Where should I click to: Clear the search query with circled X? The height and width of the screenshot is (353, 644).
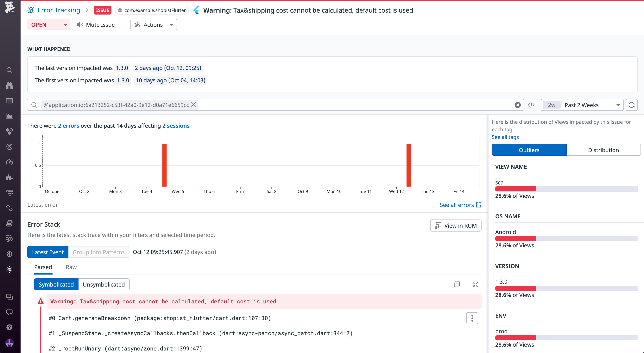click(x=517, y=105)
